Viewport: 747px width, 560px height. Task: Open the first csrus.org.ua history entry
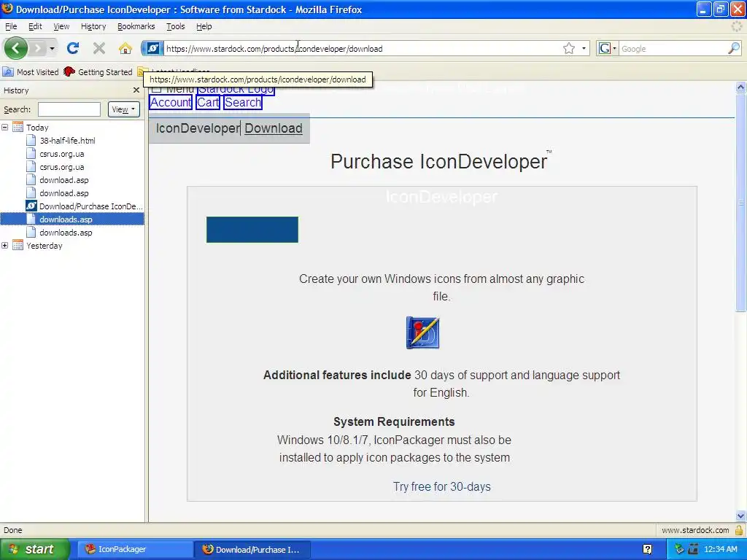click(x=61, y=154)
